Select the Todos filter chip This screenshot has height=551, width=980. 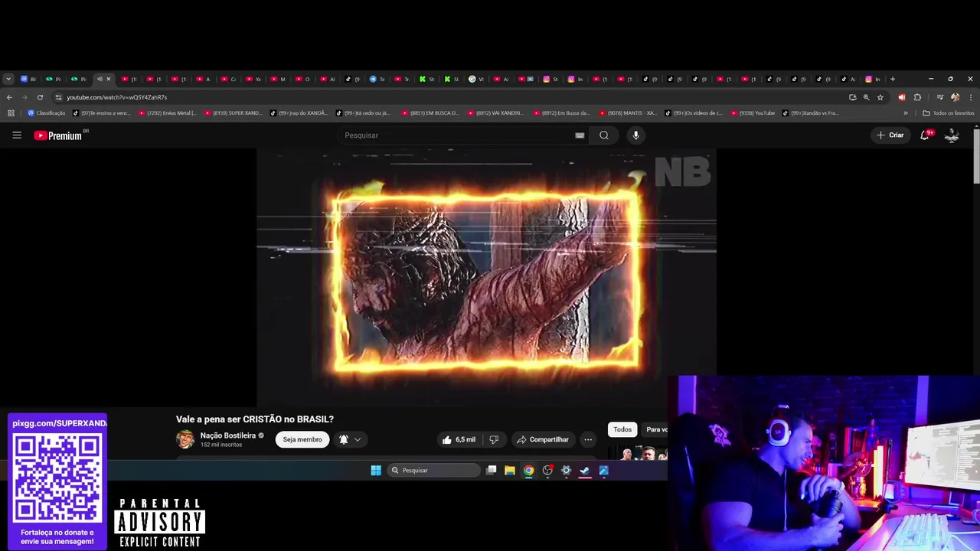[622, 429]
